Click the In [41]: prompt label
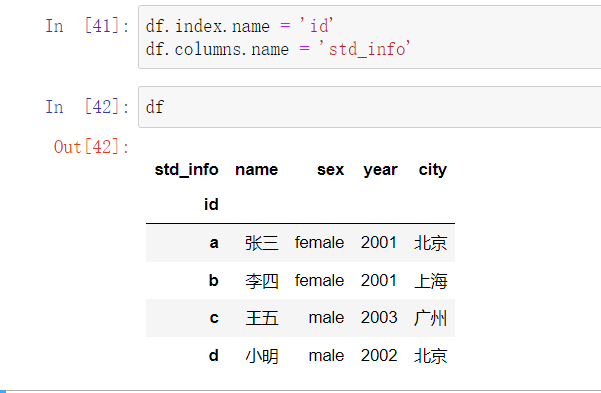 87,26
